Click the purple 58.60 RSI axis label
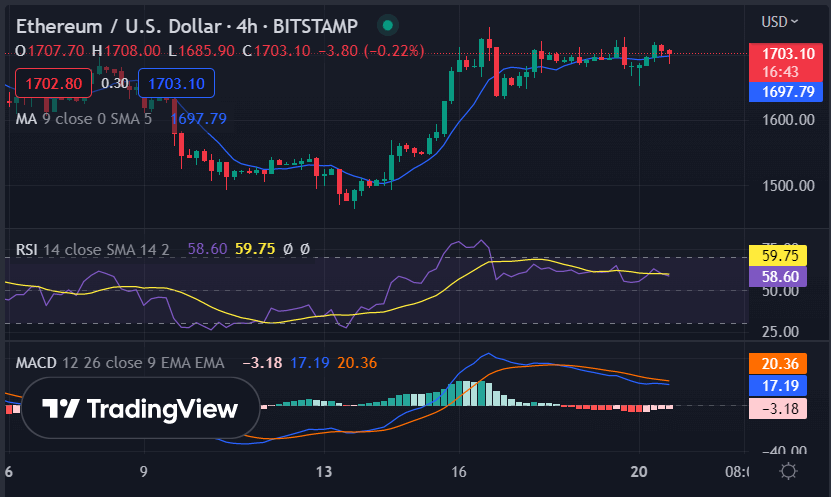Image resolution: width=831 pixels, height=497 pixels. pyautogui.click(x=778, y=275)
